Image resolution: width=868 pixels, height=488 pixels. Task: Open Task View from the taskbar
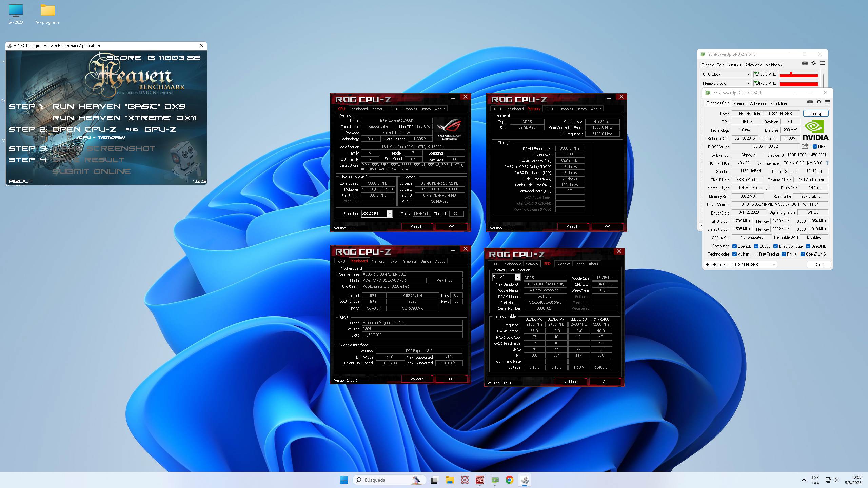[x=434, y=480]
